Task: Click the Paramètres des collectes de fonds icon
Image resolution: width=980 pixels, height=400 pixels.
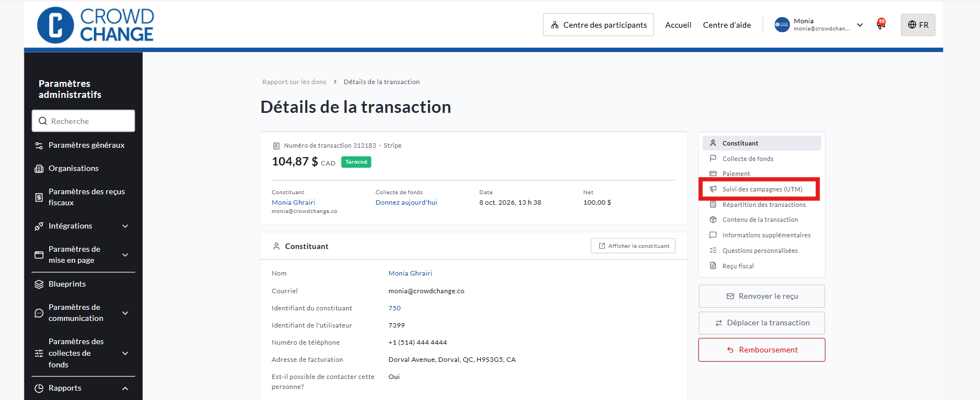Action: 39,354
